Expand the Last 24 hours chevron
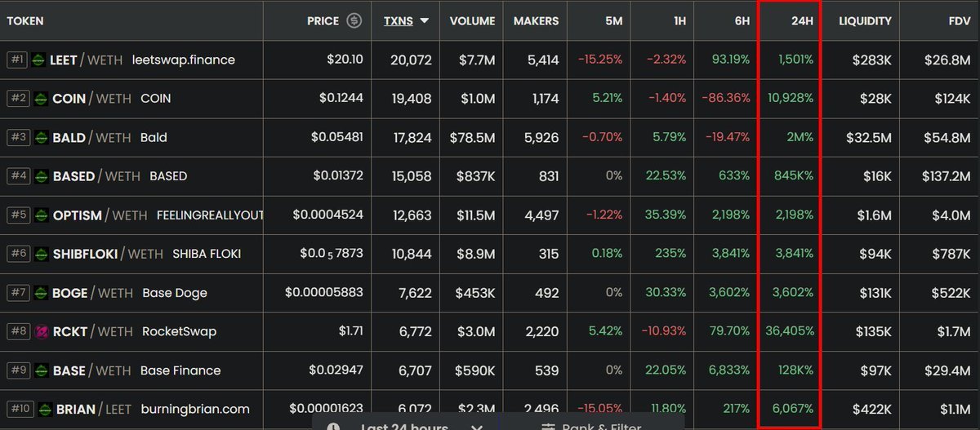Viewport: 980px width, 430px height. 478,426
